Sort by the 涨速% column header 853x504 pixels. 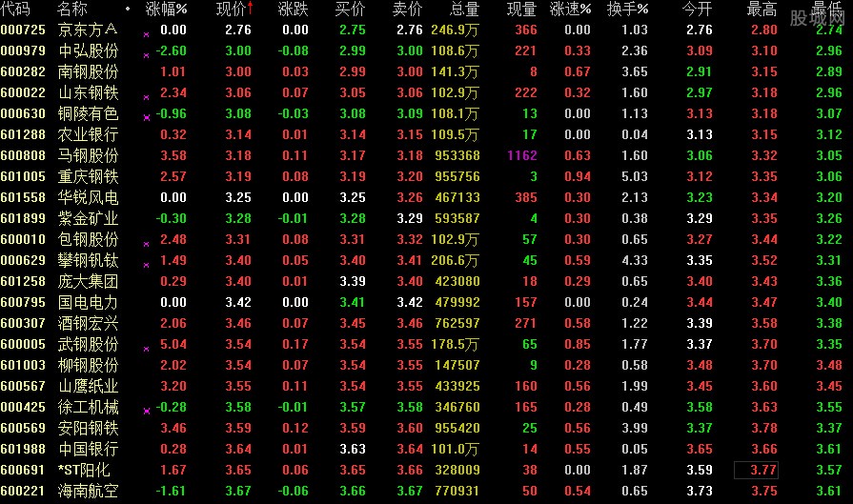pos(571,9)
